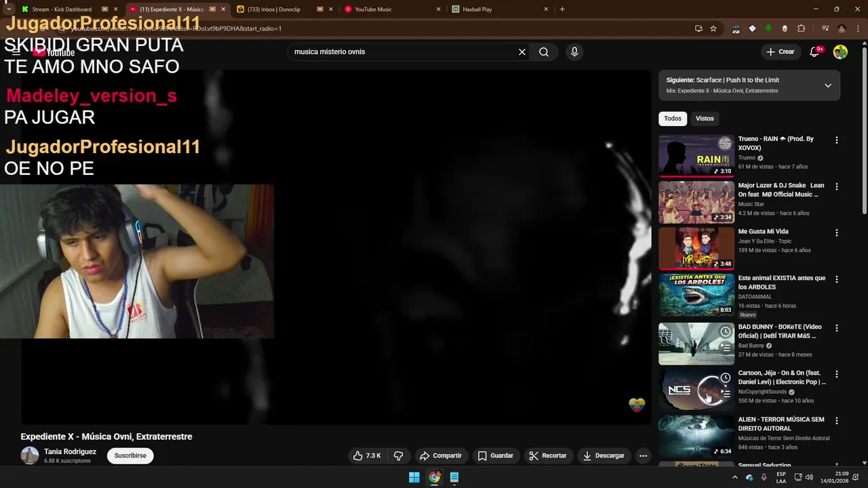This screenshot has height=488, width=868.
Task: Open the Chrome profile avatar
Action: [842, 28]
